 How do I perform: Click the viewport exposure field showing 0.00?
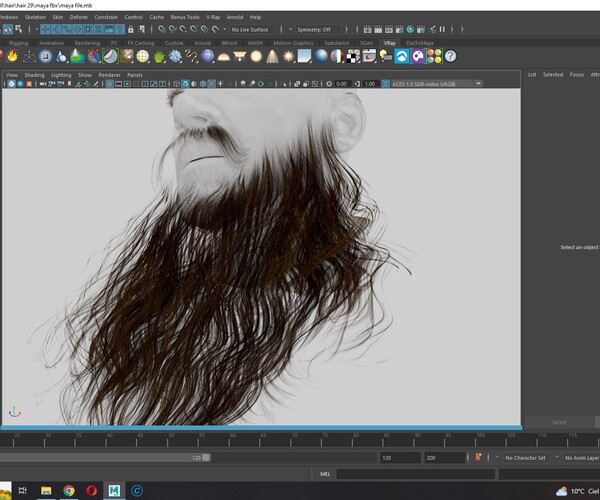click(342, 84)
